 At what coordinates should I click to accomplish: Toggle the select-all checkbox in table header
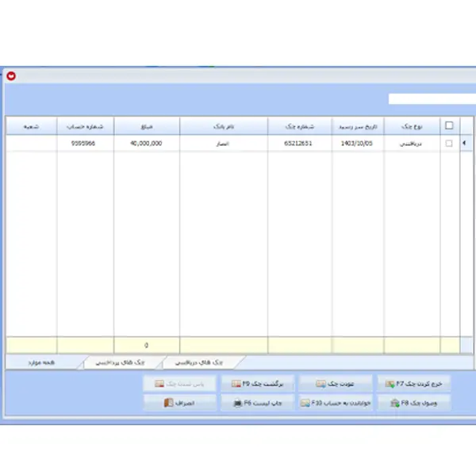pyautogui.click(x=449, y=125)
